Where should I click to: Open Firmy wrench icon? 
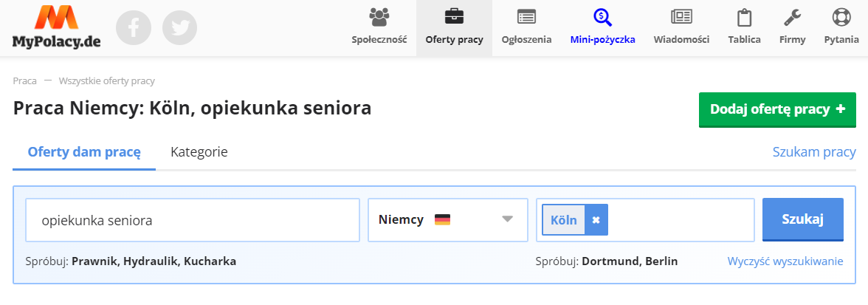(792, 16)
